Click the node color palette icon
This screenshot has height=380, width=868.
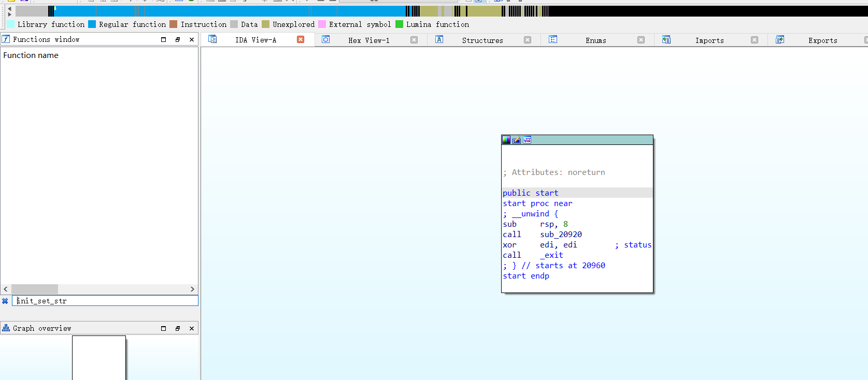click(x=506, y=140)
